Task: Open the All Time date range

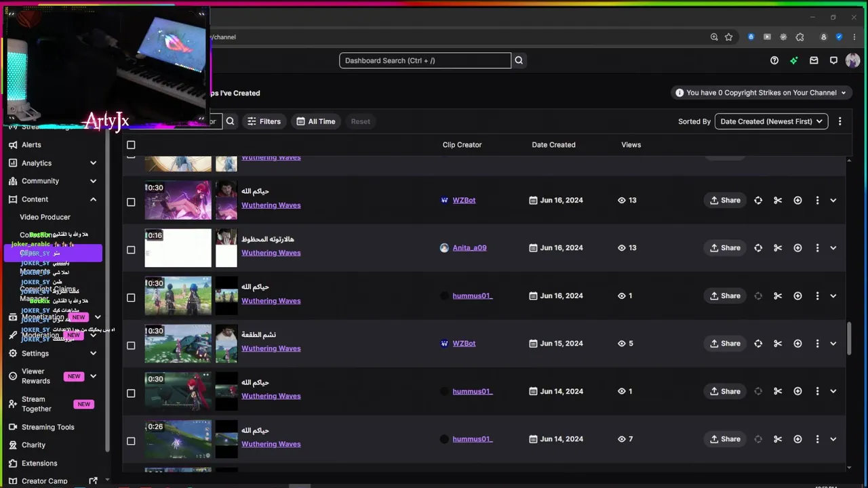Action: tap(316, 121)
